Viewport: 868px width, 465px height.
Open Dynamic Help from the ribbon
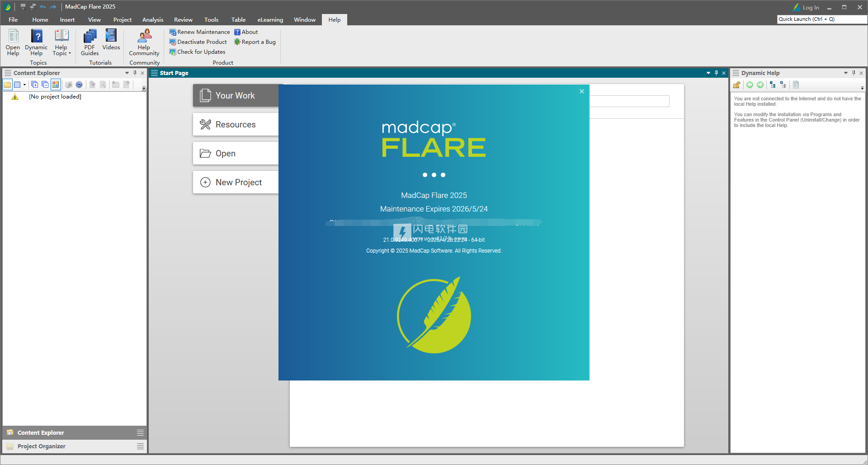coord(36,42)
